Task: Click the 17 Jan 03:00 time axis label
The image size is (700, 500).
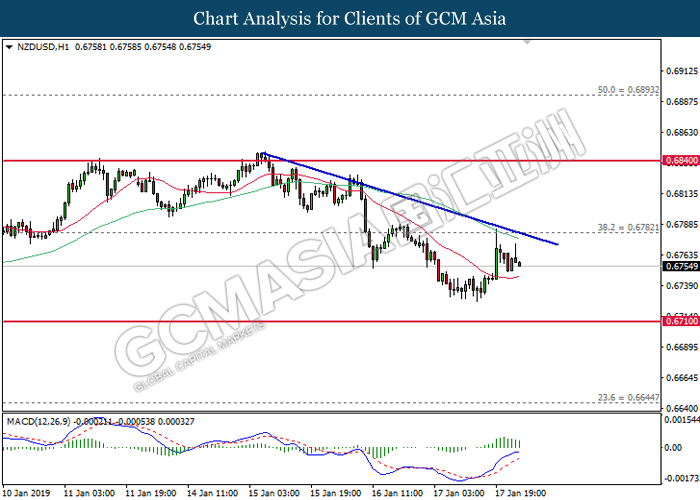Action: (x=459, y=493)
